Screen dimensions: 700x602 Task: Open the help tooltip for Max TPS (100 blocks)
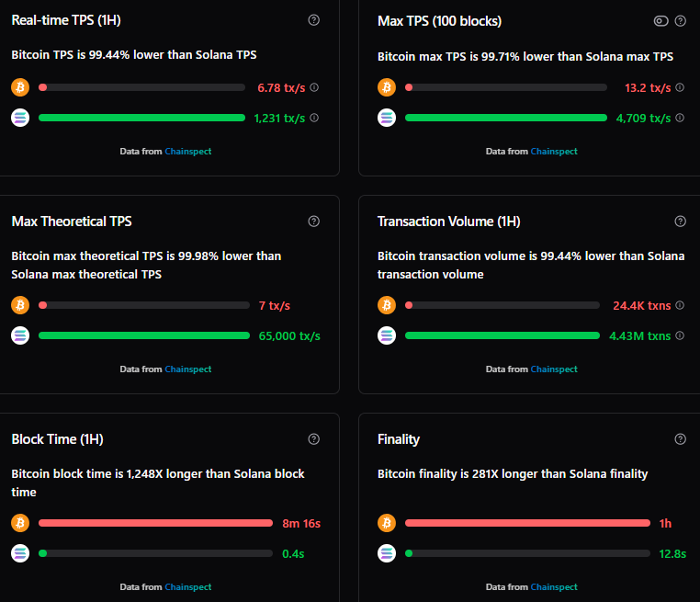[681, 21]
